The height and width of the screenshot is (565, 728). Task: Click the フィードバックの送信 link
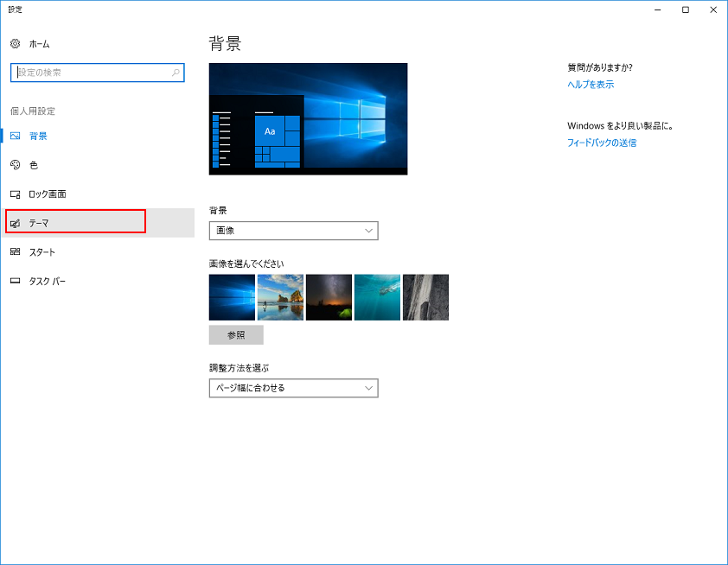click(601, 143)
